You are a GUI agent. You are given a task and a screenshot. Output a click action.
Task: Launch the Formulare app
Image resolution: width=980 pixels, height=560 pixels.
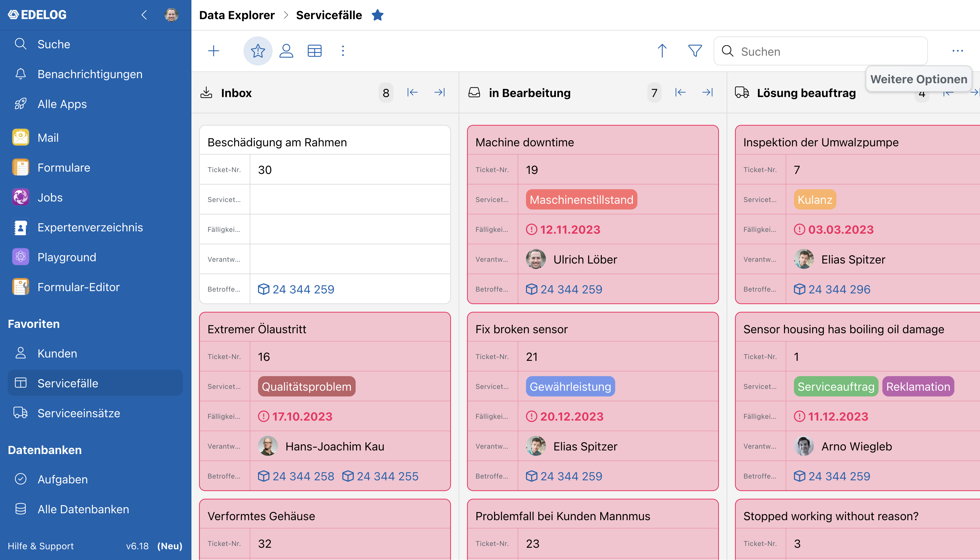[96, 167]
